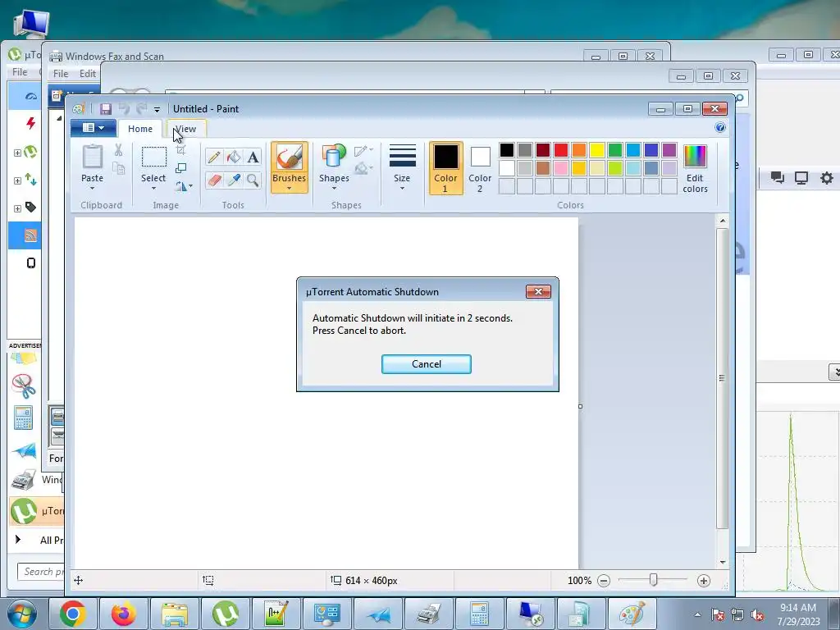This screenshot has height=630, width=840.
Task: Pick the red color swatch
Action: (561, 150)
